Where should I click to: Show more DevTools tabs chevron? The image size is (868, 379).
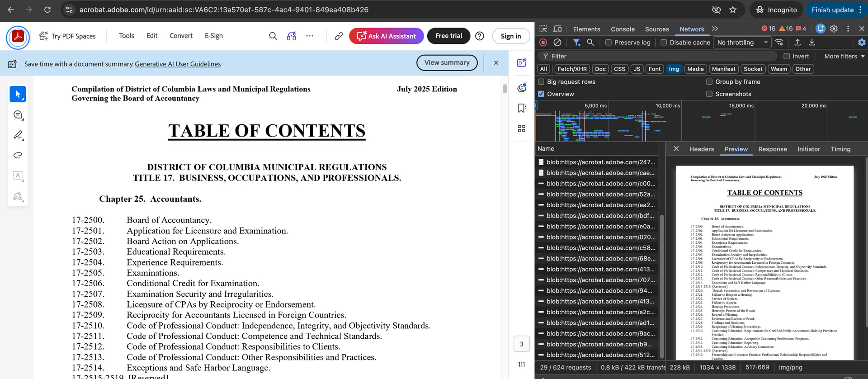[715, 29]
